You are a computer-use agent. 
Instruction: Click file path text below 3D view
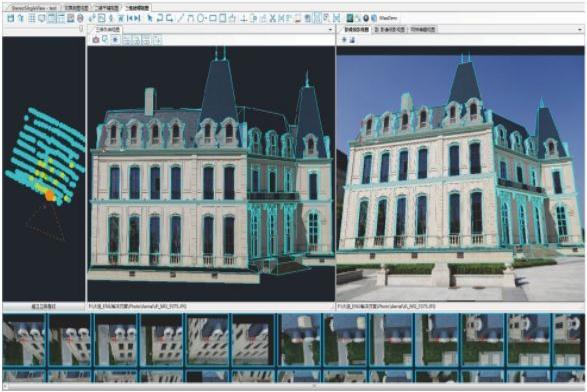click(137, 307)
